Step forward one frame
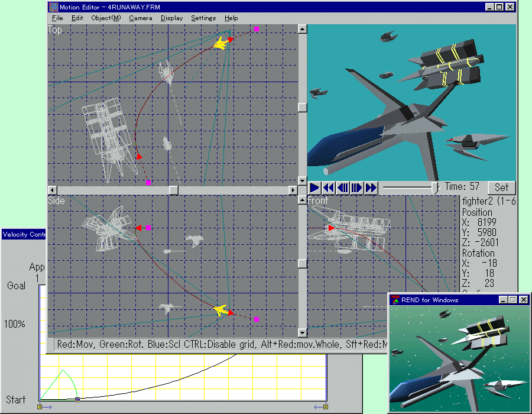The height and width of the screenshot is (414, 532). click(x=356, y=187)
